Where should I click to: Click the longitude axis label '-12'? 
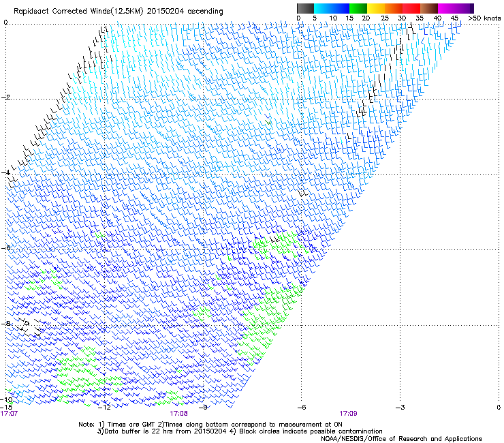click(104, 407)
